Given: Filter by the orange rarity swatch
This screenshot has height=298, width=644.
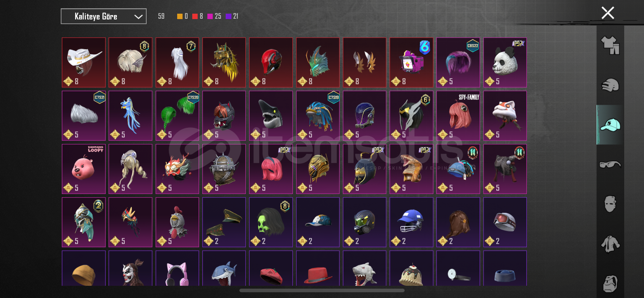Looking at the screenshot, I should click(180, 16).
